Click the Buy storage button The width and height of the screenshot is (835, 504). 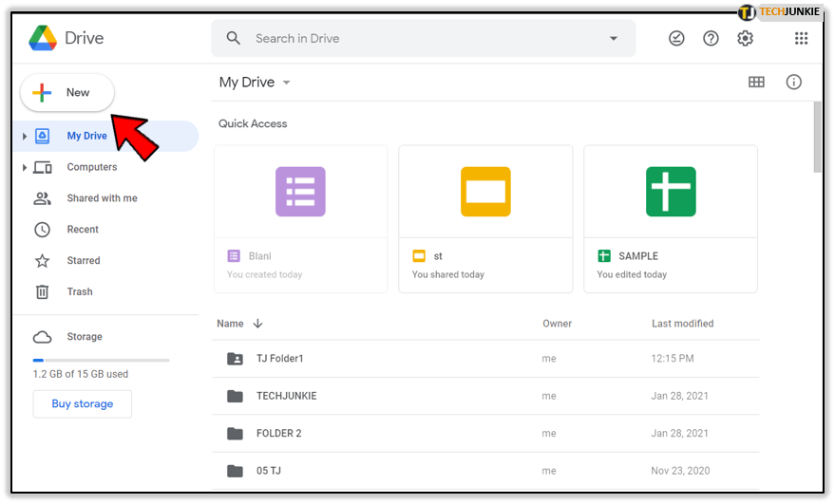tap(82, 404)
